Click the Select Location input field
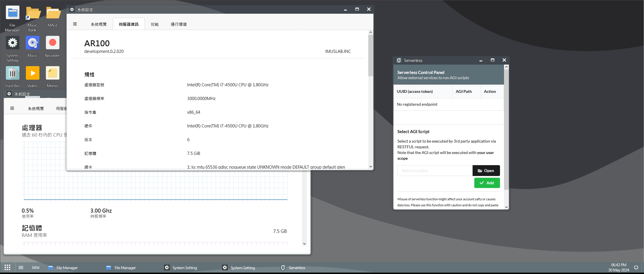Screen dimensions: 644x274 pyautogui.click(x=435, y=171)
